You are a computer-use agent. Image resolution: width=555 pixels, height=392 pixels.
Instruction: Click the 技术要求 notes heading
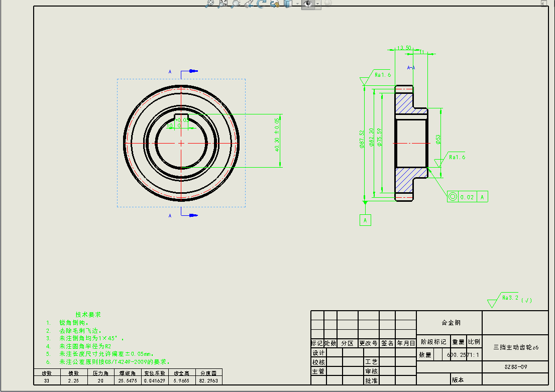click(x=88, y=314)
